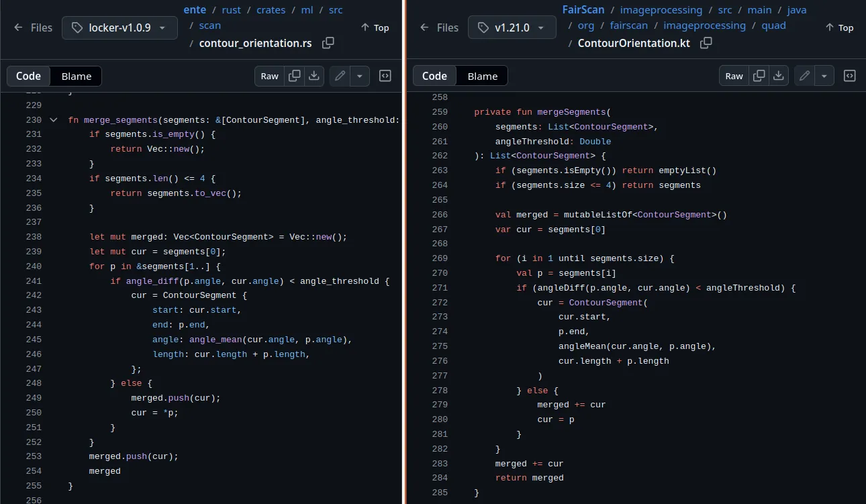Viewport: 866px width, 504px height.
Task: Open more edit options in left pane
Action: (360, 76)
